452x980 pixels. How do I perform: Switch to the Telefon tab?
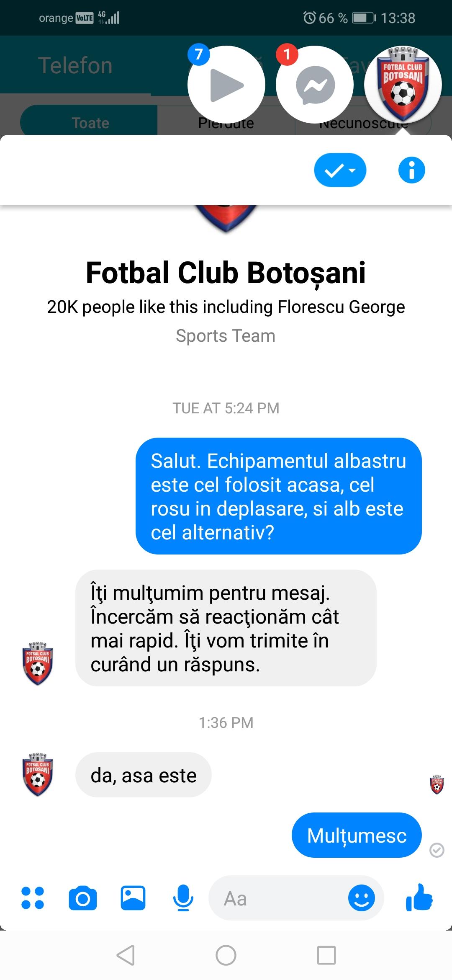[x=75, y=65]
